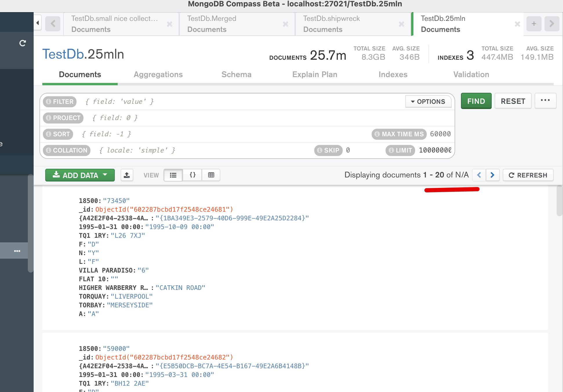Click into the collation field
Screen dimensions: 563x392
203,150
